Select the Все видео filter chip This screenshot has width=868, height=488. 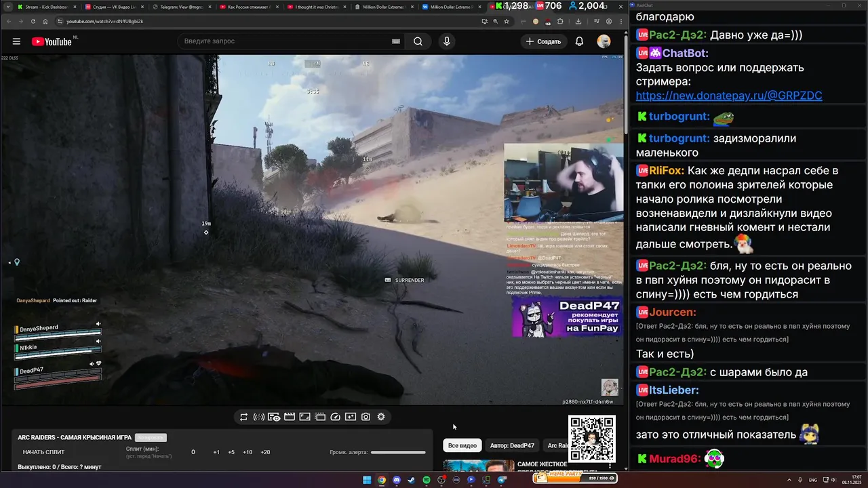click(x=462, y=445)
